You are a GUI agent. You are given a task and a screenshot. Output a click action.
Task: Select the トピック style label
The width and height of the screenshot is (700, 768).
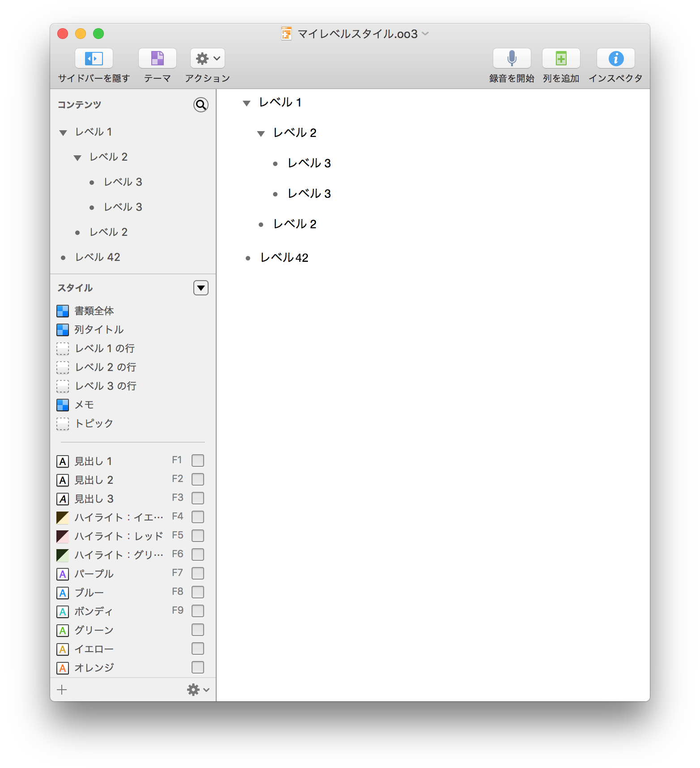[x=94, y=424]
